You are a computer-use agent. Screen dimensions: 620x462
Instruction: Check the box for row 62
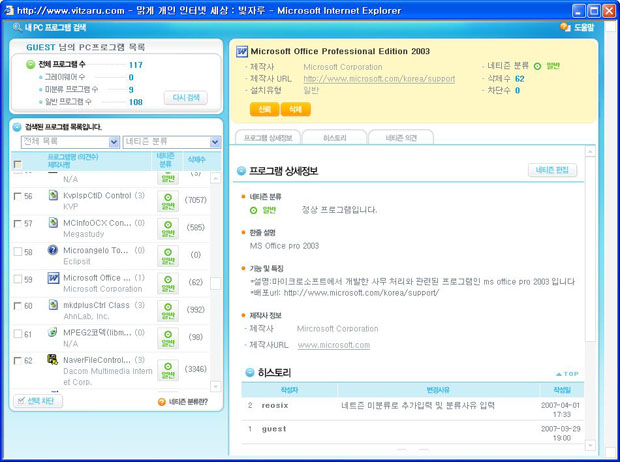pyautogui.click(x=18, y=361)
